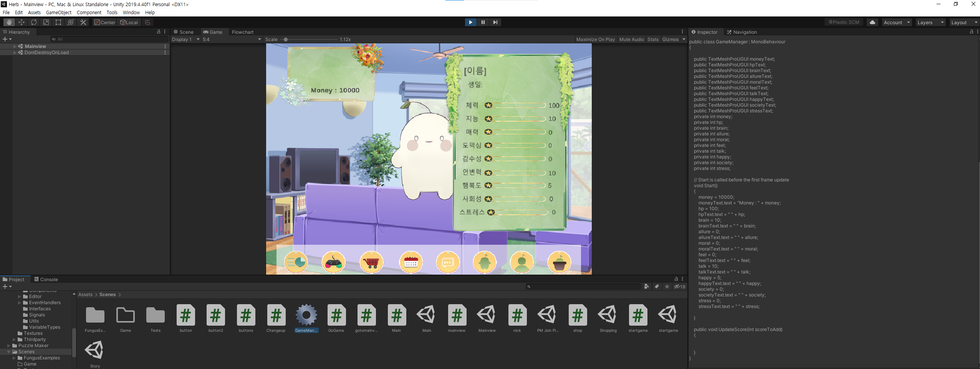
Task: Click the Unity cloud services icon
Action: click(x=872, y=22)
